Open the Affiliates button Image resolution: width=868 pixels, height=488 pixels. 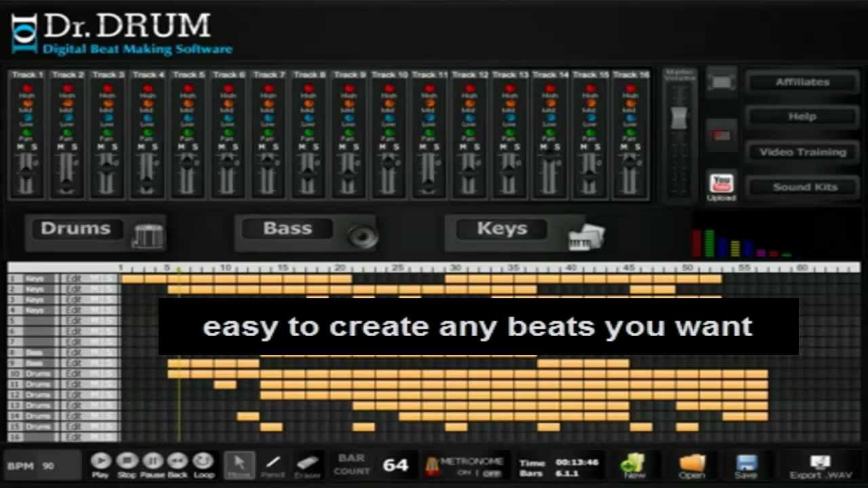802,82
